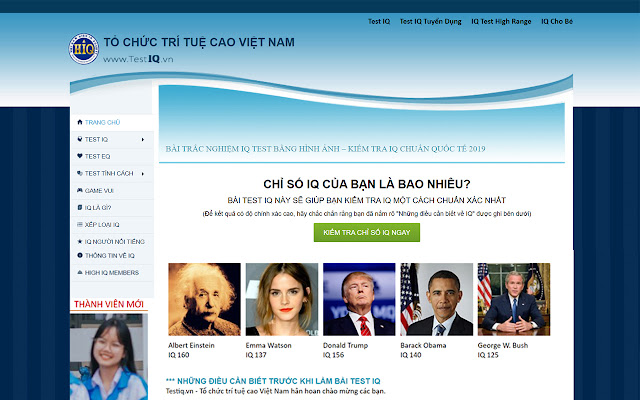Go to Xếp Loại IQ page
640x400 pixels.
[102, 225]
